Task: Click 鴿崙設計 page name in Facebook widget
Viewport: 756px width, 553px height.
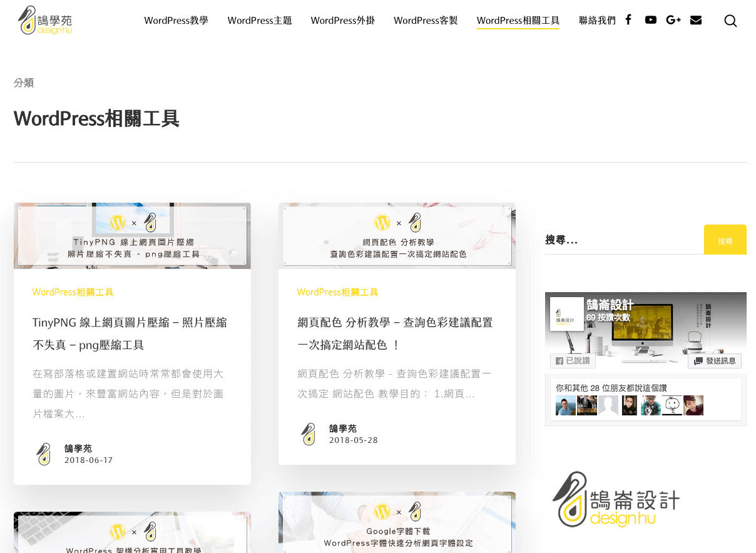Action: 610,305
